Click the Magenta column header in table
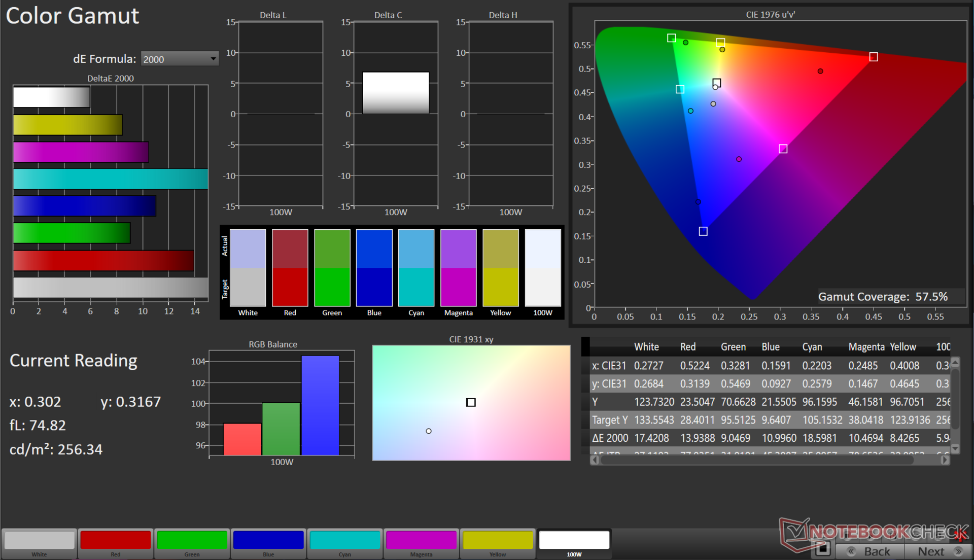 [866, 347]
